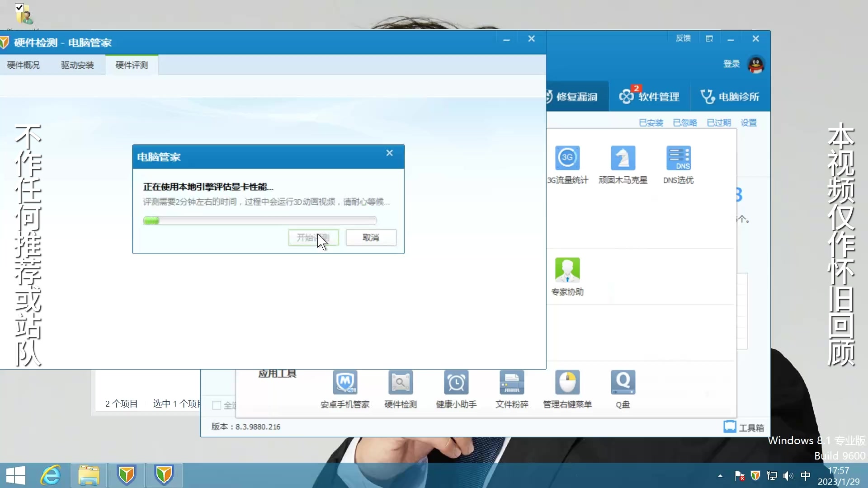Tick the checkbox on the desktop icon
Screen dimensions: 868x488
(x=19, y=8)
